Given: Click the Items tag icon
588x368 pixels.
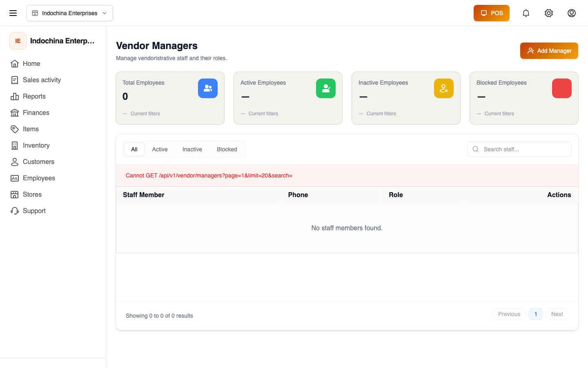Looking at the screenshot, I should [15, 129].
